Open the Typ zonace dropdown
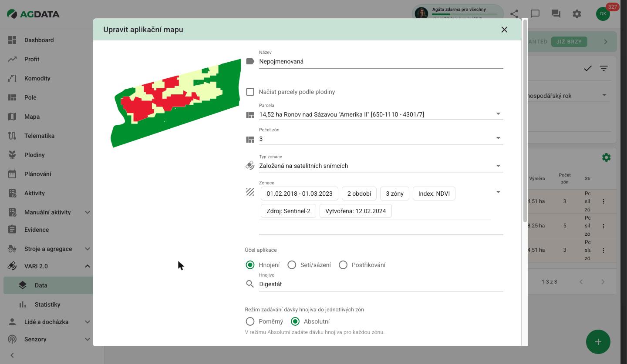 (x=381, y=166)
